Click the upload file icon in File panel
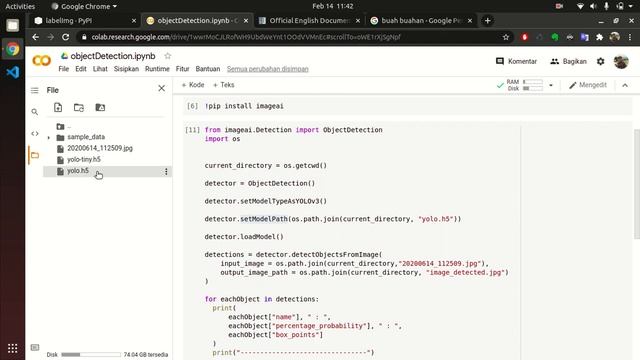Image resolution: width=640 pixels, height=360 pixels. (58, 107)
